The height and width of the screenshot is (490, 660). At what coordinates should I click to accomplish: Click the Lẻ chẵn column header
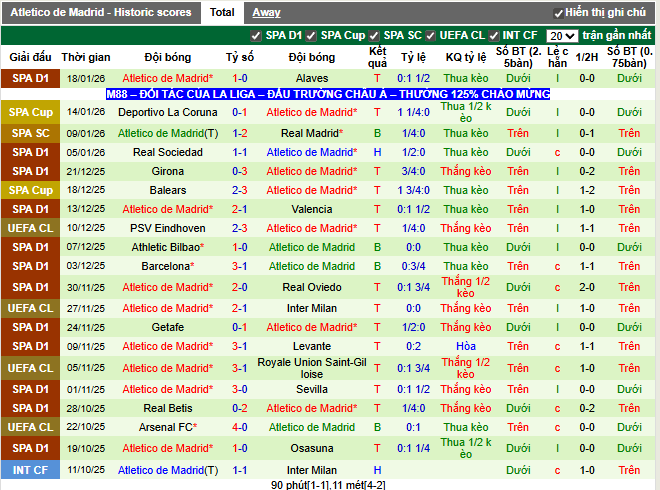[557, 57]
